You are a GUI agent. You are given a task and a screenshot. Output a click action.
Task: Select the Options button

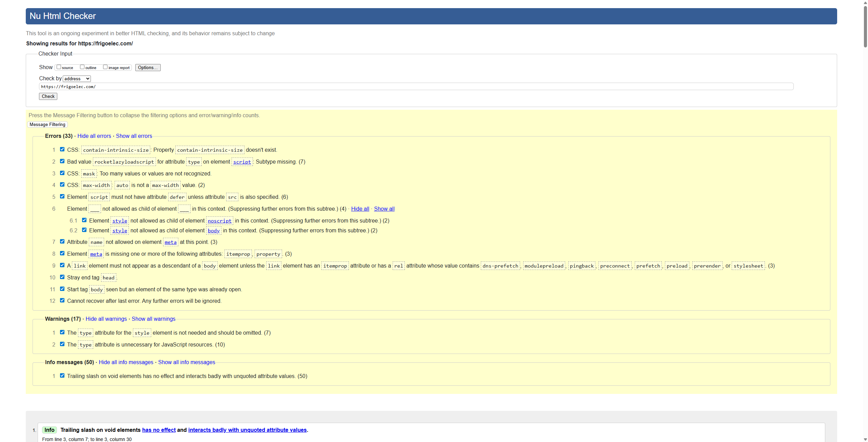(x=147, y=67)
